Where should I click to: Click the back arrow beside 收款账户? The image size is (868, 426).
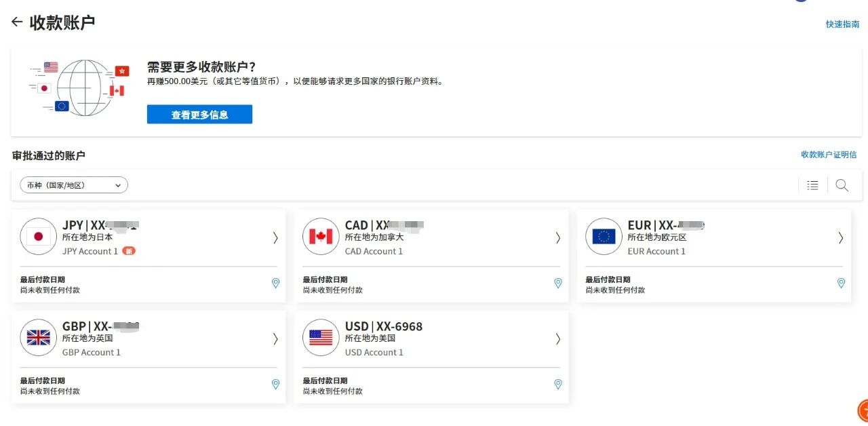[x=16, y=22]
